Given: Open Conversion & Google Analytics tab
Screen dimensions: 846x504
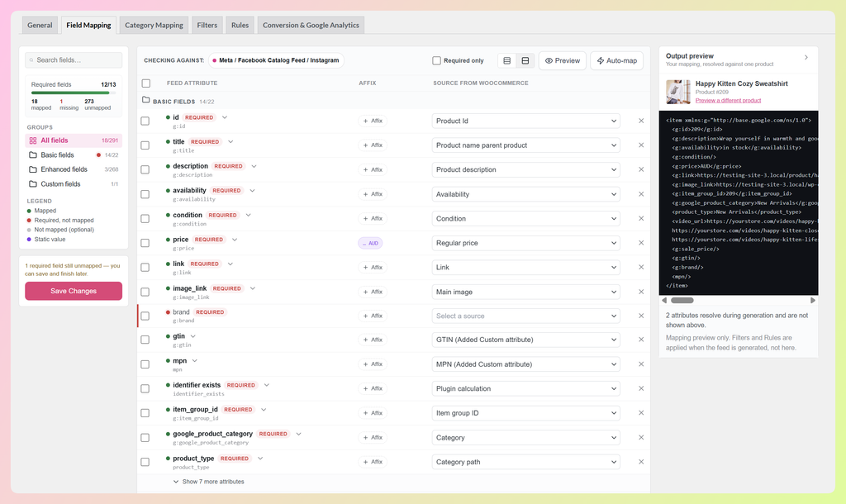Looking at the screenshot, I should (x=311, y=25).
